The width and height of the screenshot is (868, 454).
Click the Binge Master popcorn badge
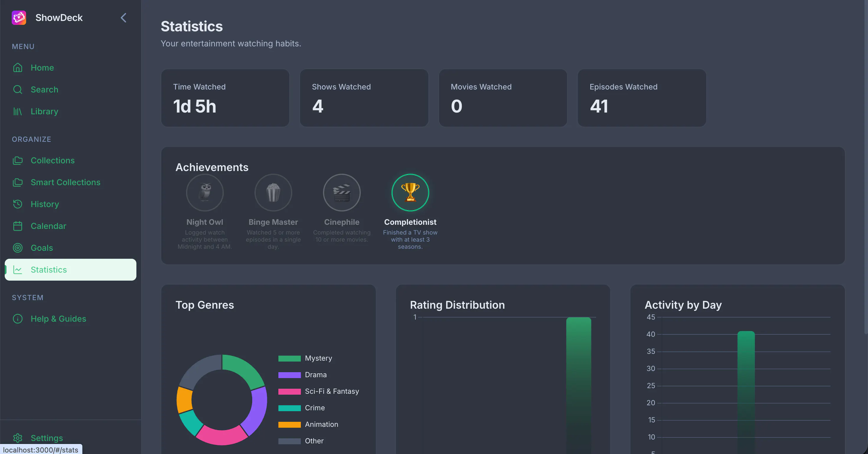273,193
